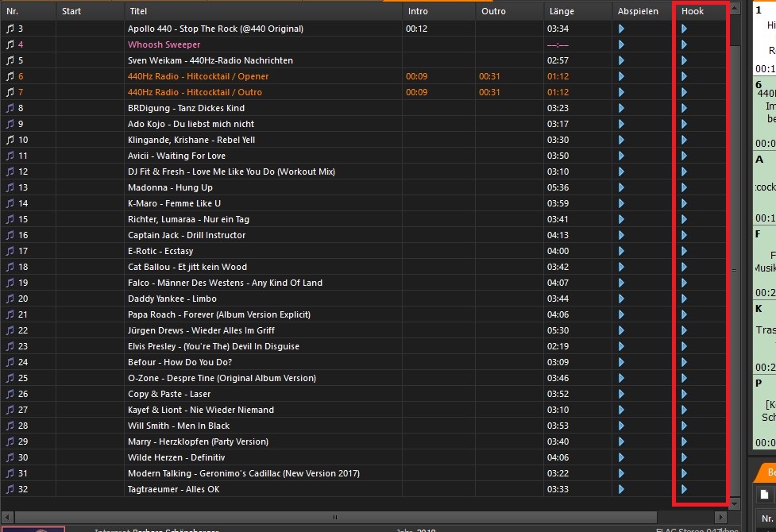Image resolution: width=776 pixels, height=532 pixels.
Task: Click note icon for Befour - How Do You Do?
Action: pyautogui.click(x=10, y=362)
